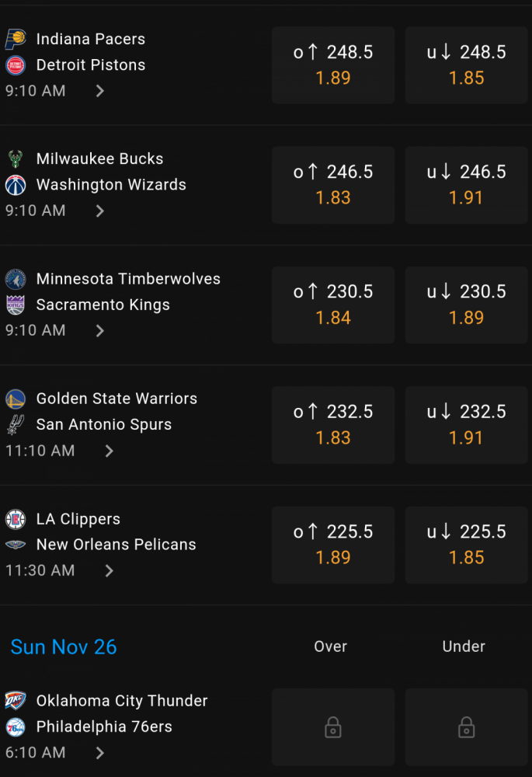The height and width of the screenshot is (777, 532).
Task: Click the Washington Wizards team logo
Action: pos(16,185)
